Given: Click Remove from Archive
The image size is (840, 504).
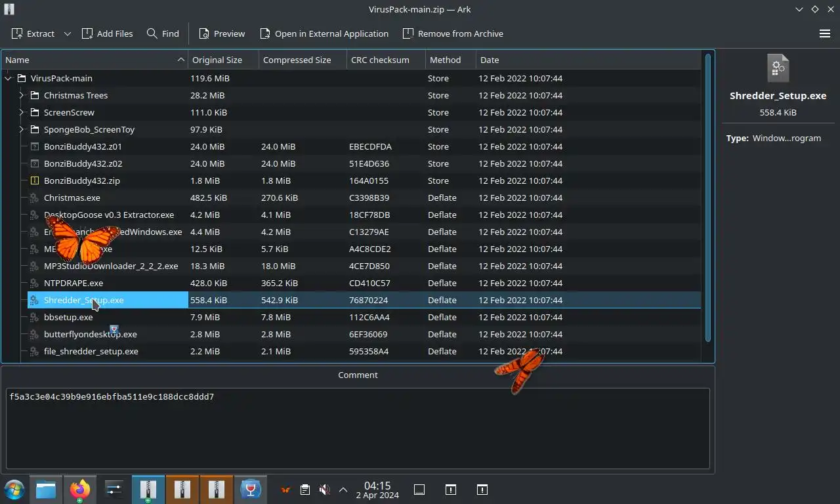Looking at the screenshot, I should point(453,33).
